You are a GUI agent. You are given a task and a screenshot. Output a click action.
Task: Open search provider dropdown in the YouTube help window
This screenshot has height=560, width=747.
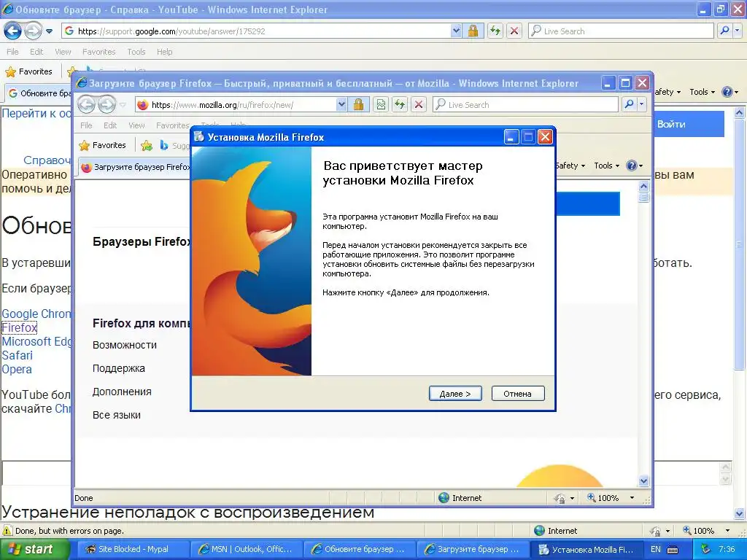738,31
